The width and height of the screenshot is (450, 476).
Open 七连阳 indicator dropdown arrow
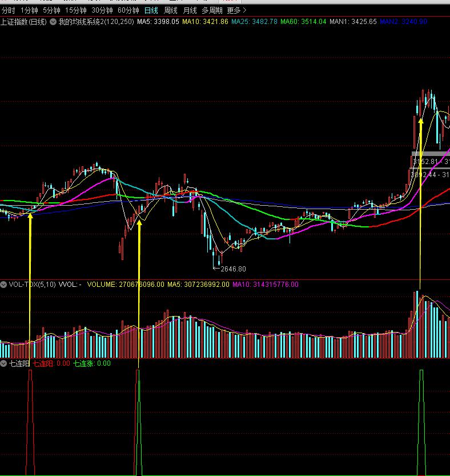pyautogui.click(x=3, y=363)
